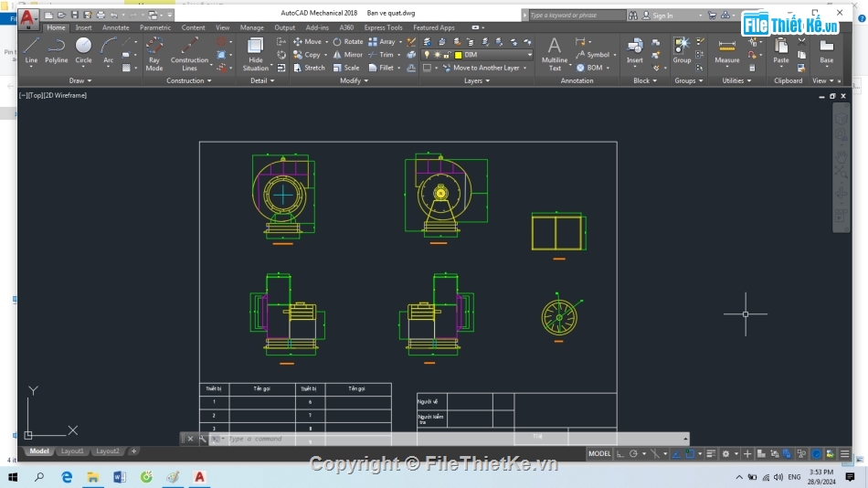
Task: Click the yellow DIM layer color swatch
Action: pos(459,55)
